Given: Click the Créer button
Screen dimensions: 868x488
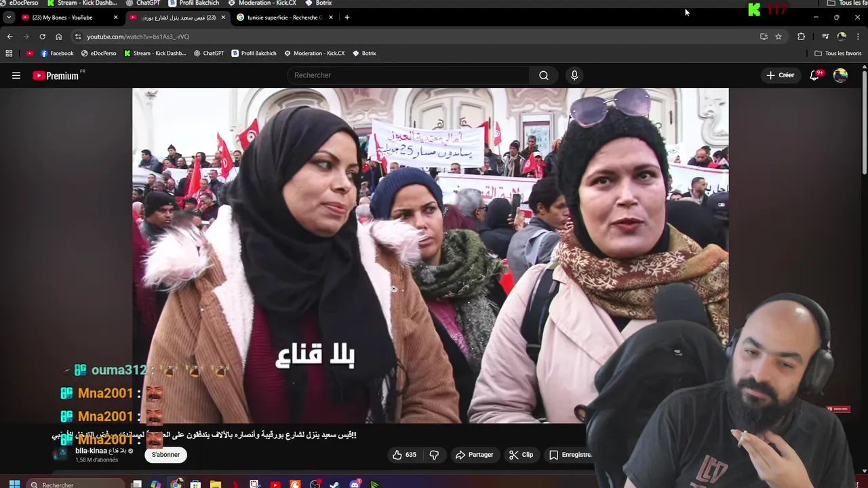Looking at the screenshot, I should (x=781, y=75).
